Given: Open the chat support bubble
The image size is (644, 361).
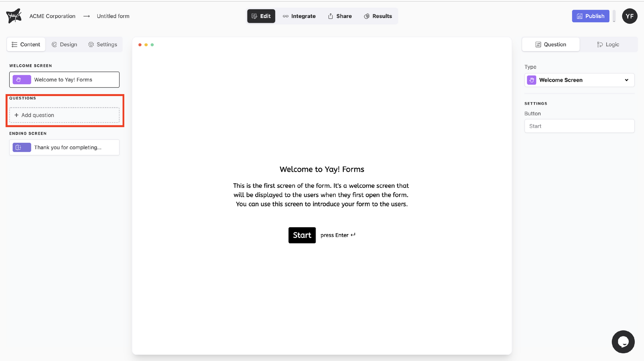Looking at the screenshot, I should (x=623, y=342).
